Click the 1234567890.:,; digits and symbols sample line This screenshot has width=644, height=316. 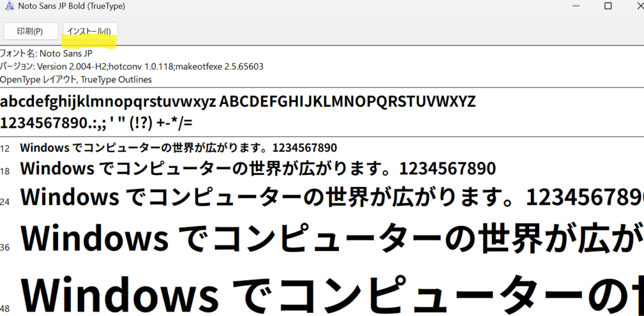pos(96,123)
